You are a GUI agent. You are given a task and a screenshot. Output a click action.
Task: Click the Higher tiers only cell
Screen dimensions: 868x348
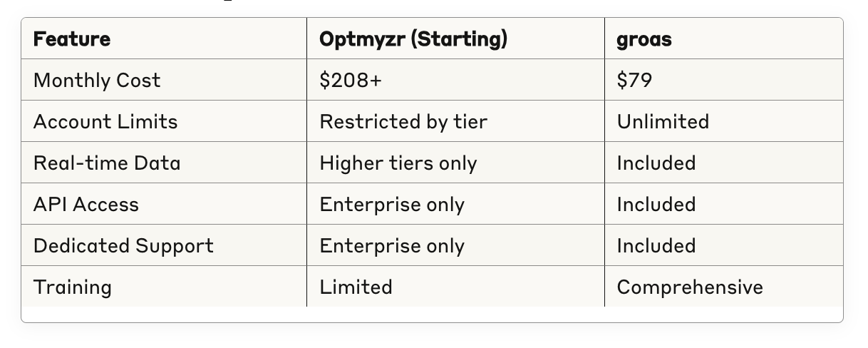coord(398,163)
